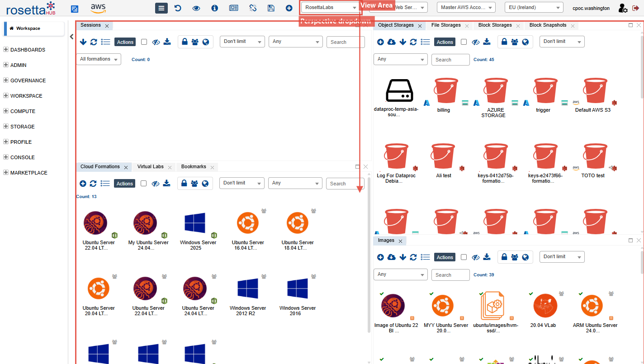Click the hamburger menu button in top toolbar

pos(161,8)
